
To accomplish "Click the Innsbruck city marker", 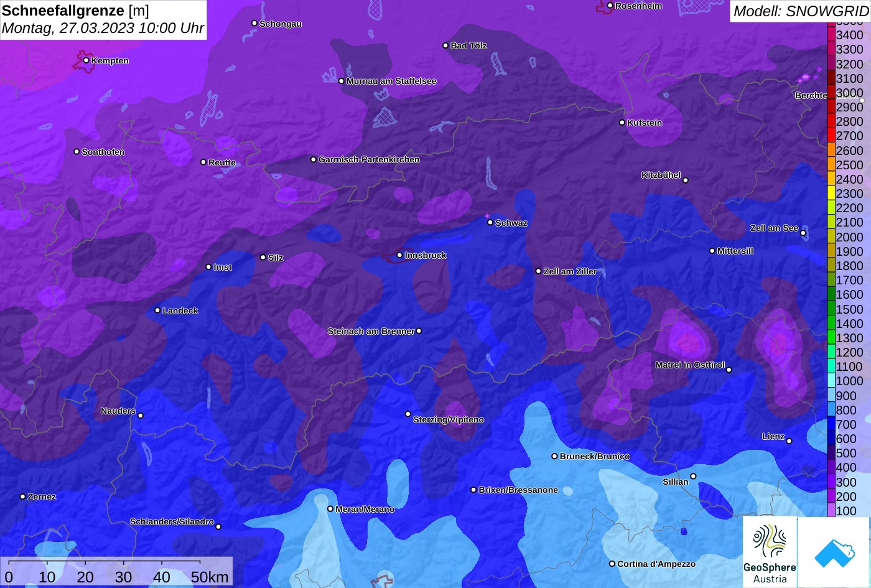I will coord(399,255).
